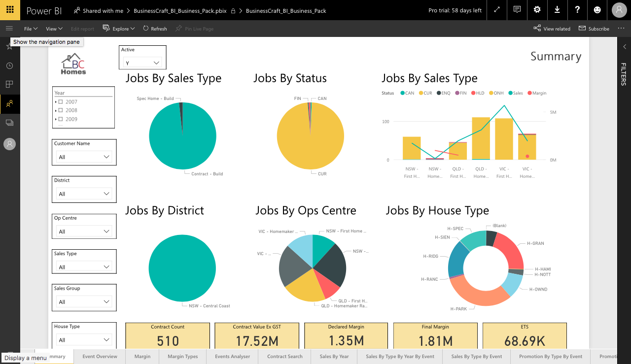Open the Active slicer dropdown
Viewport: 631px width, 364px height.
coord(142,63)
